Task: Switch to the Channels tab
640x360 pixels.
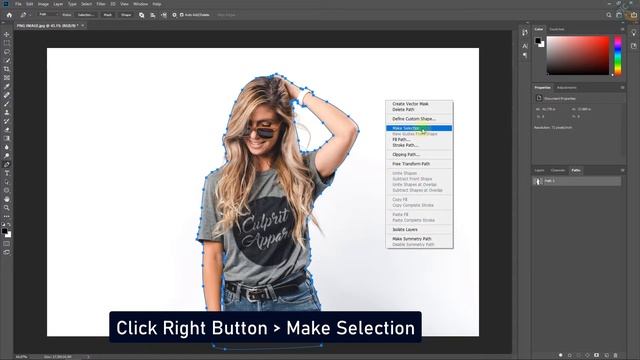Action: [558, 170]
